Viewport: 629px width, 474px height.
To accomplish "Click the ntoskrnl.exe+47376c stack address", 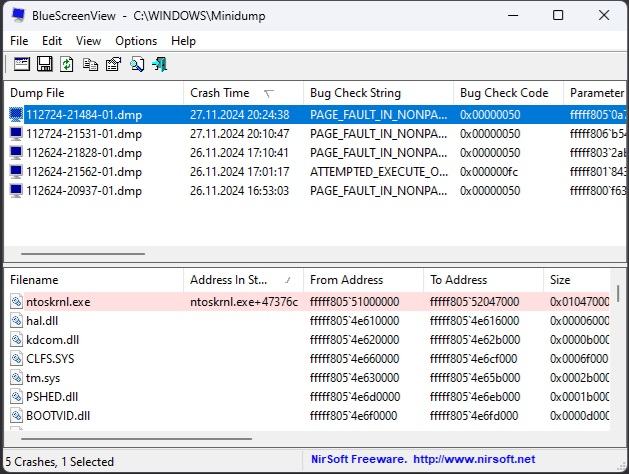I will tap(244, 302).
